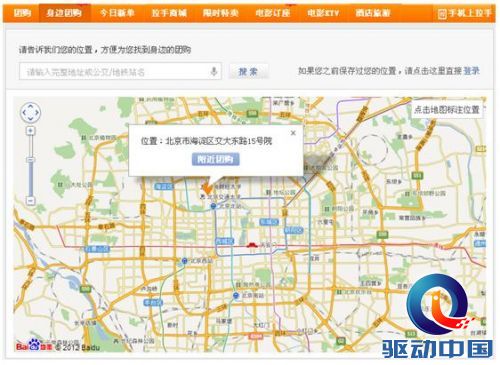The image size is (500, 365).
Task: Open the 拉手商城 tab
Action: (169, 13)
